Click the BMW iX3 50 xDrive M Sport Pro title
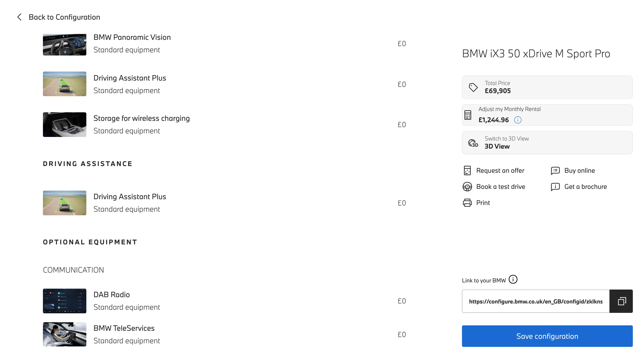 pos(536,54)
